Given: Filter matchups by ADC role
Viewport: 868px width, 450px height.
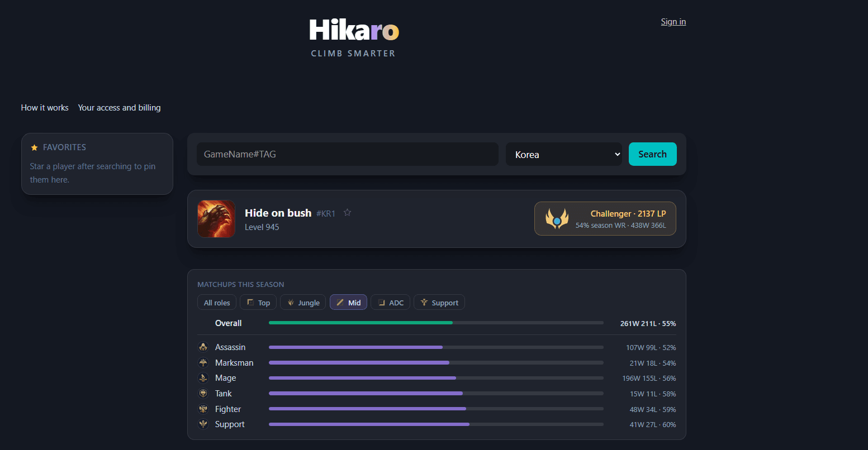Looking at the screenshot, I should tap(391, 303).
